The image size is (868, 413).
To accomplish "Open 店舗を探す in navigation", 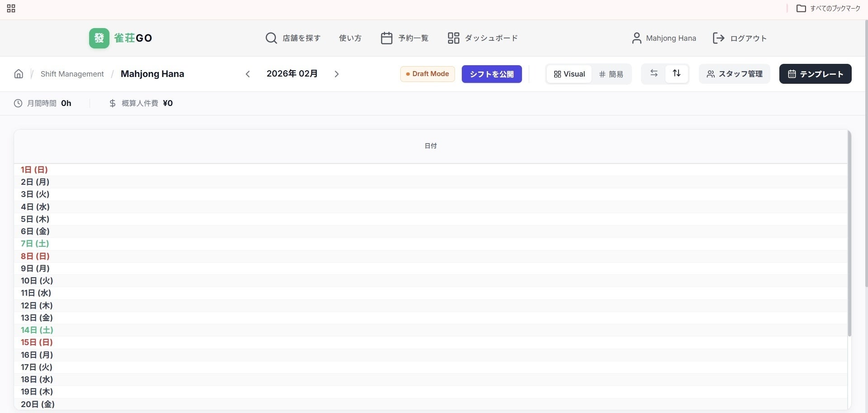I will point(293,38).
